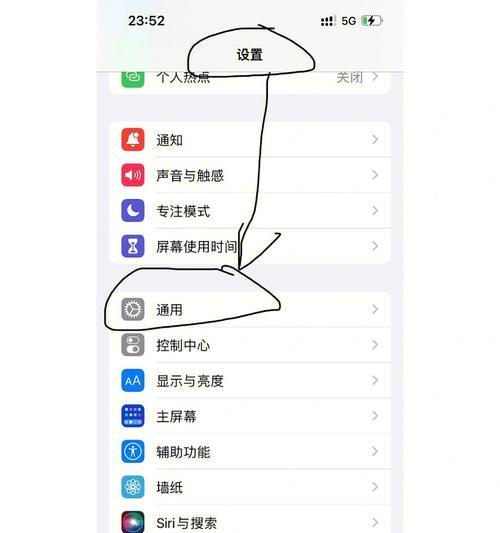Tap the Siri & Search icon
500x533 pixels.
pos(133,522)
